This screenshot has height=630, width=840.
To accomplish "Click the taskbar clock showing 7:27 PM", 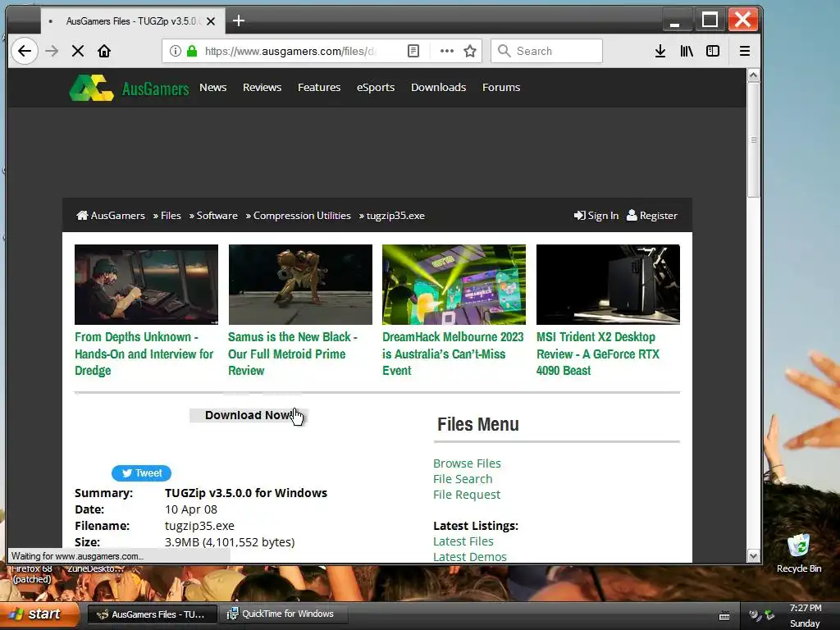I will tap(806, 608).
